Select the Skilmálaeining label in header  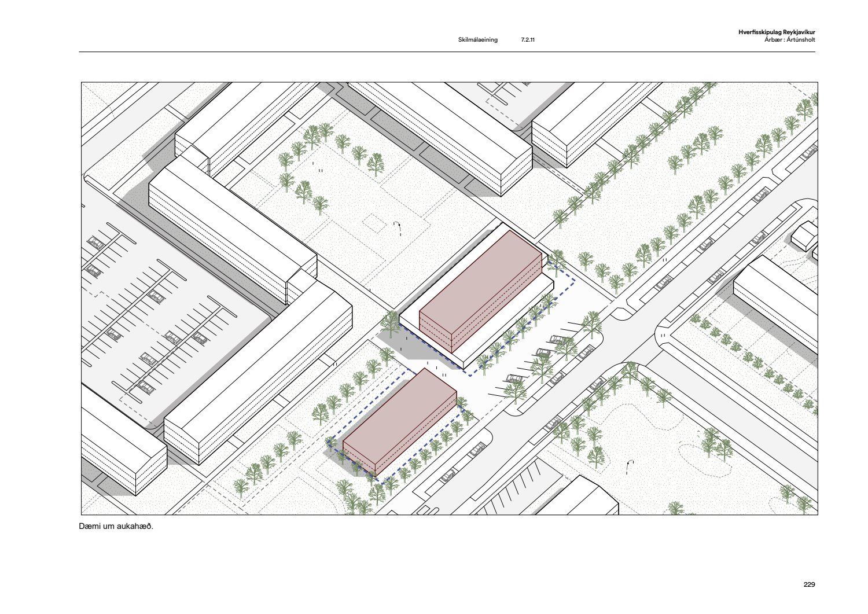[477, 40]
